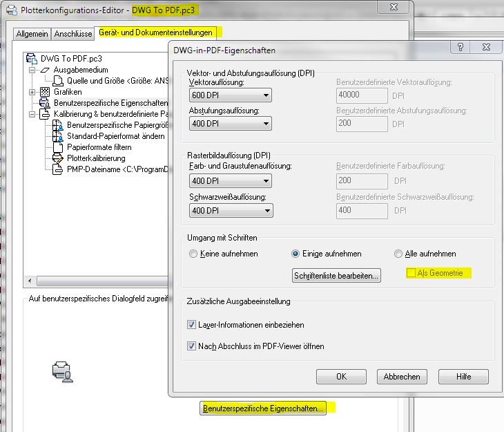Click the PMP-Dateiname icon
The height and width of the screenshot is (432, 504).
click(x=57, y=169)
